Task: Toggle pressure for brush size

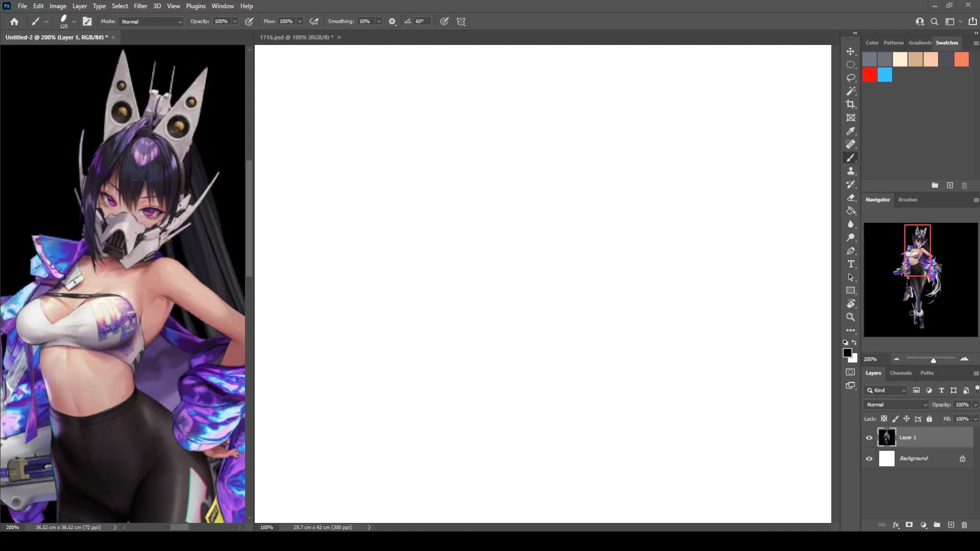Action: [445, 21]
